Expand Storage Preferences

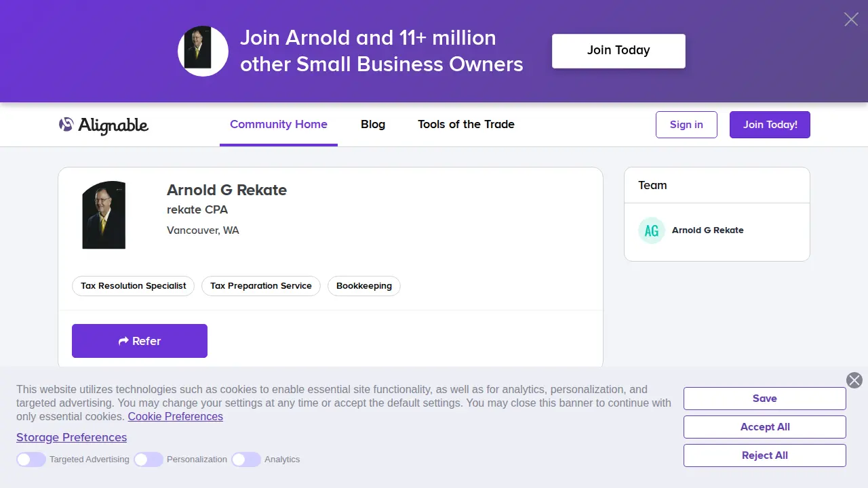[x=71, y=437]
